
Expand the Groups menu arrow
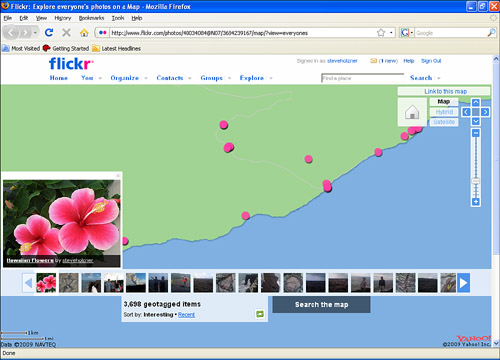coord(229,78)
